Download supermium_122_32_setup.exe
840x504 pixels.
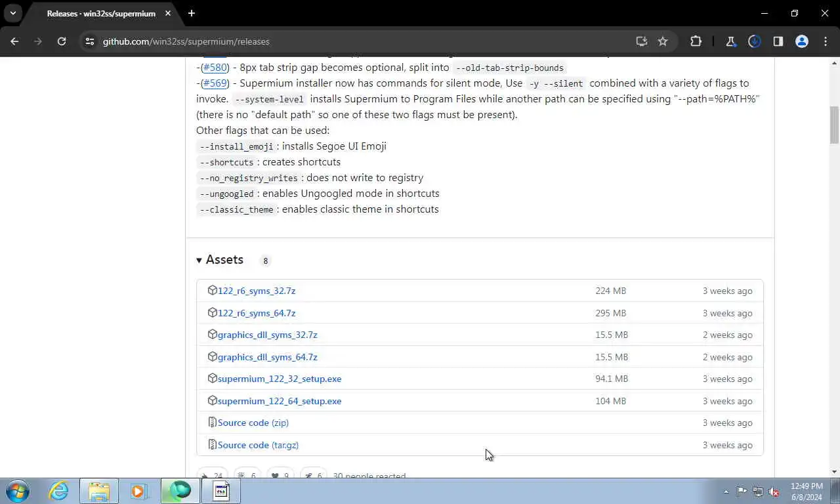[280, 379]
